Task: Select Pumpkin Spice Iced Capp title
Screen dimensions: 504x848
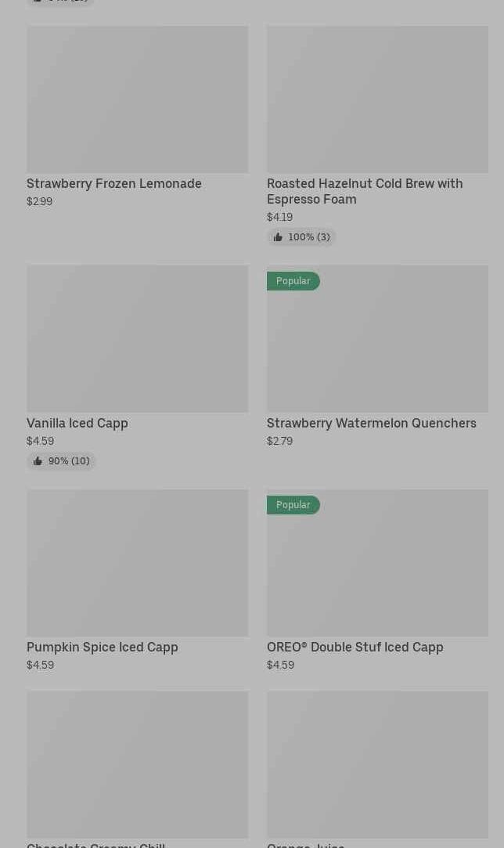Action: click(x=103, y=647)
